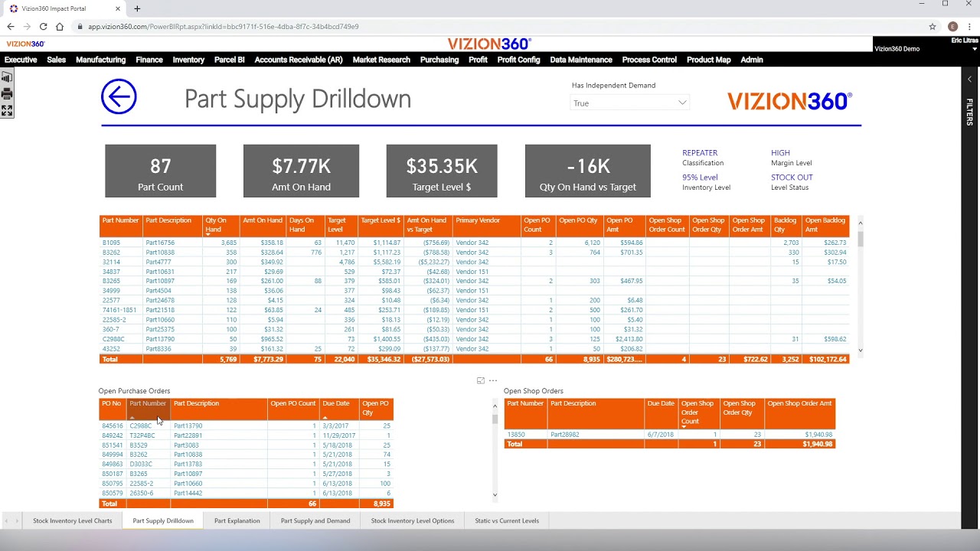Switch to Static vs Current Levels tab
The image size is (980, 551).
point(507,520)
